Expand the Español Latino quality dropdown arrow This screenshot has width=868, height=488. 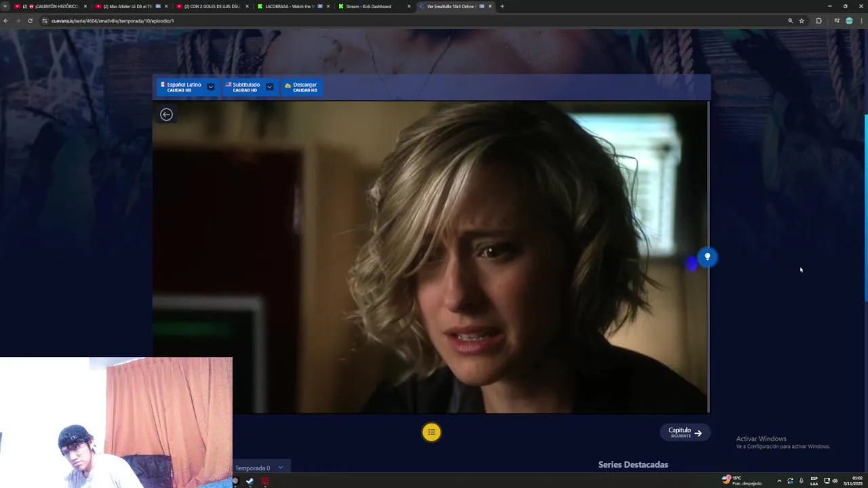(211, 87)
